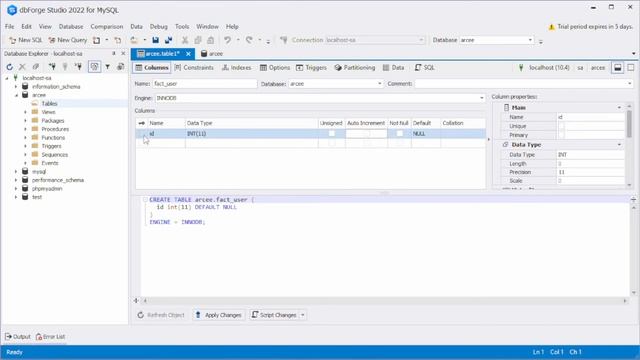The image size is (640, 360).
Task: Open the Script Changes dropdown arrow
Action: [303, 315]
